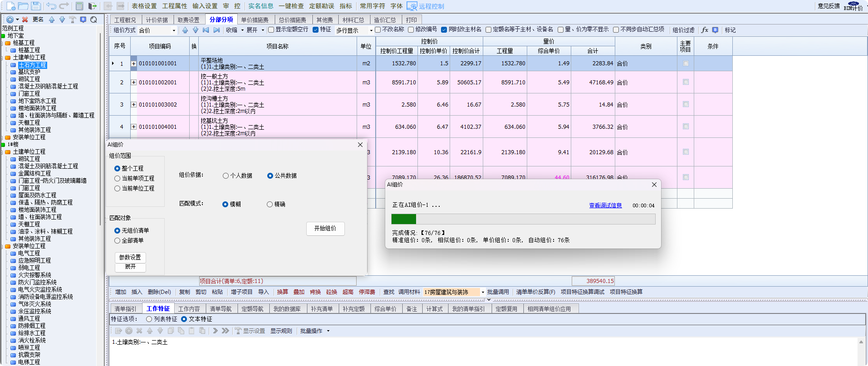Click the undo arrow icon

click(52, 6)
